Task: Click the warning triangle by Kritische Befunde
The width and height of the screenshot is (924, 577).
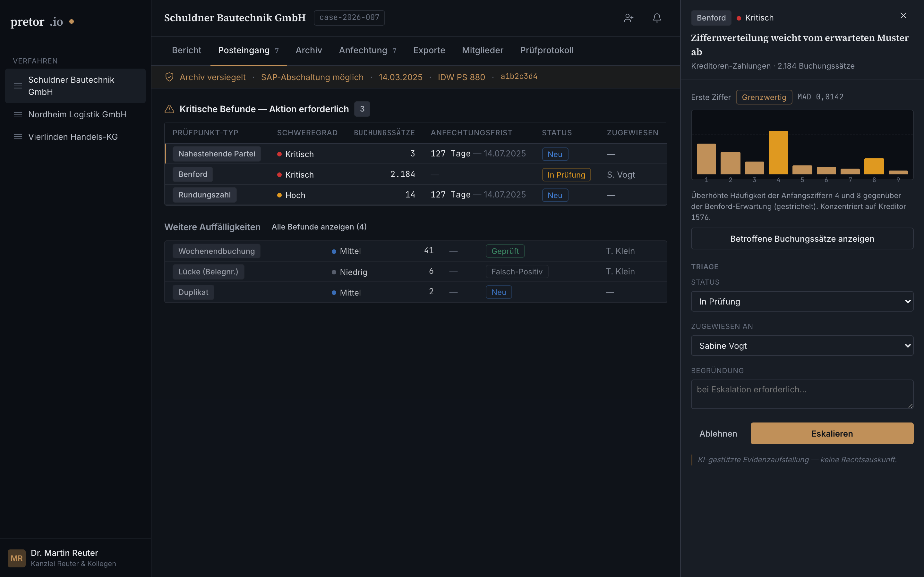Action: pos(169,109)
